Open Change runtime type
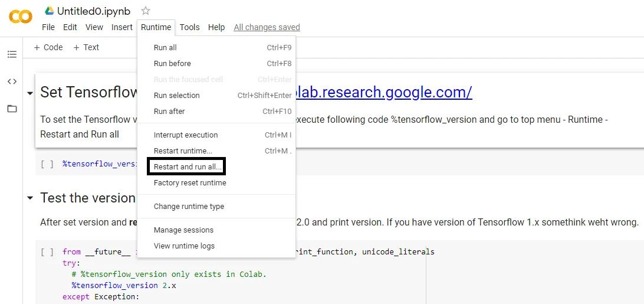 [x=216, y=207]
